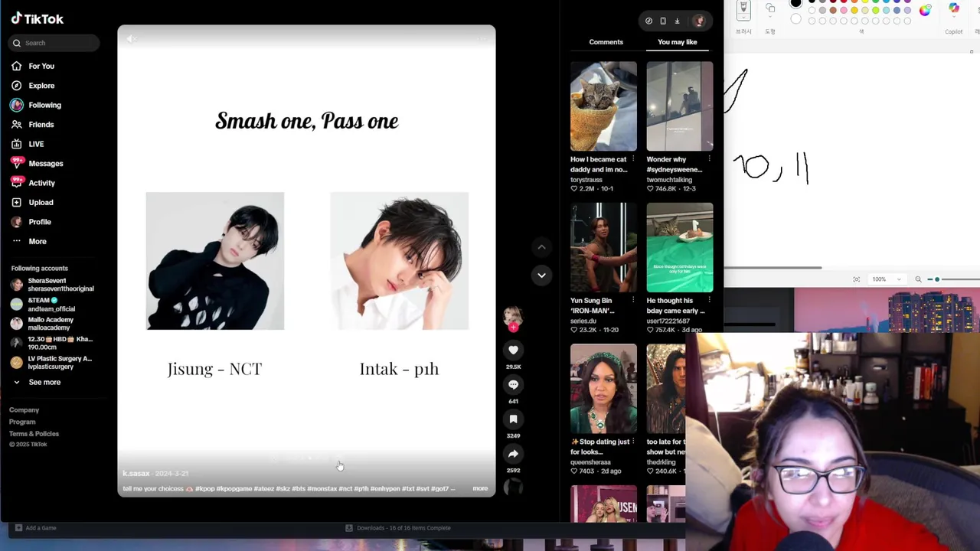The height and width of the screenshot is (551, 980).
Task: Click the volume icon on the video
Action: click(131, 39)
